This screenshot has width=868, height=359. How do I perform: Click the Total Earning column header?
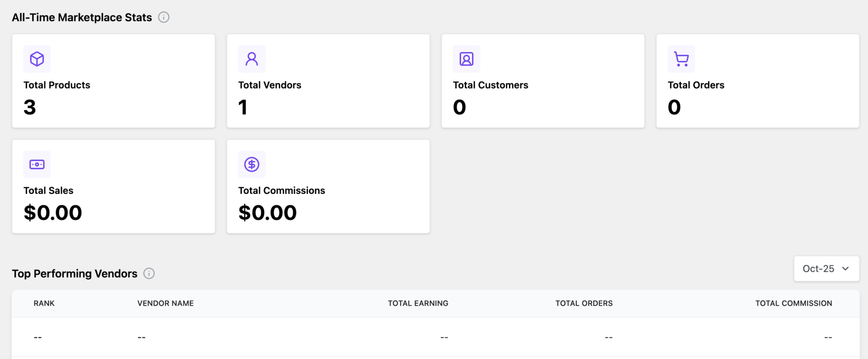418,303
